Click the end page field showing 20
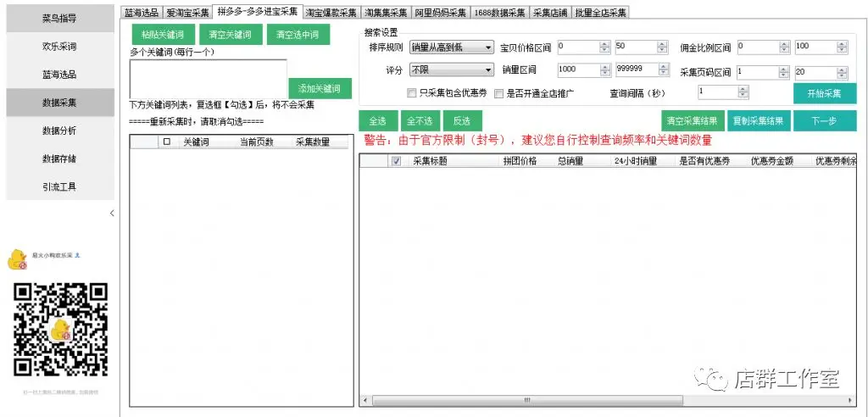The image size is (868, 417). (x=816, y=73)
